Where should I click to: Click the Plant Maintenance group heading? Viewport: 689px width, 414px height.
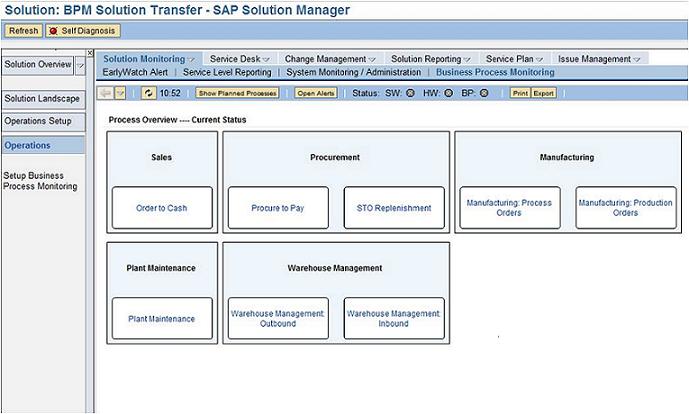[161, 268]
